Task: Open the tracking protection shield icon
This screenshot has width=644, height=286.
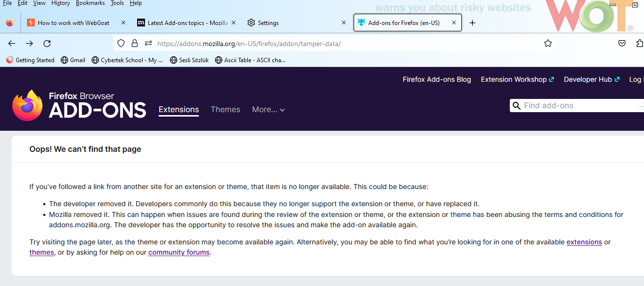Action: pos(121,43)
